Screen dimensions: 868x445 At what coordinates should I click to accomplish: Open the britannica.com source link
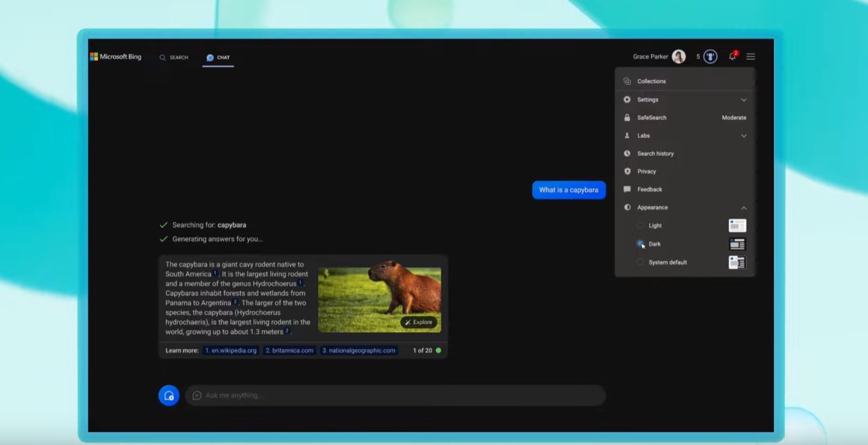tap(290, 351)
